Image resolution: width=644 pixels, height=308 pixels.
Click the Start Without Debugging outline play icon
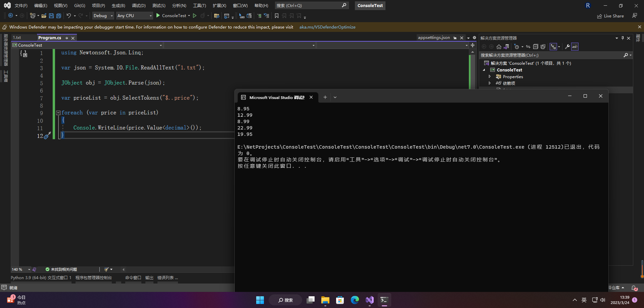click(195, 16)
